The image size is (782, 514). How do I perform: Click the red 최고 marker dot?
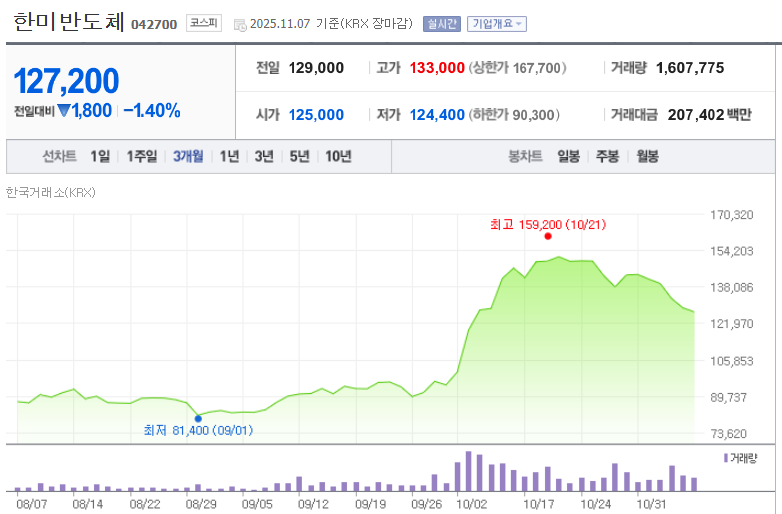(548, 236)
